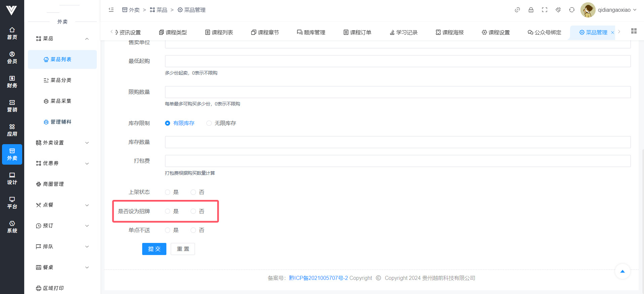
Task: Open the link icon in top bar
Action: point(517,10)
